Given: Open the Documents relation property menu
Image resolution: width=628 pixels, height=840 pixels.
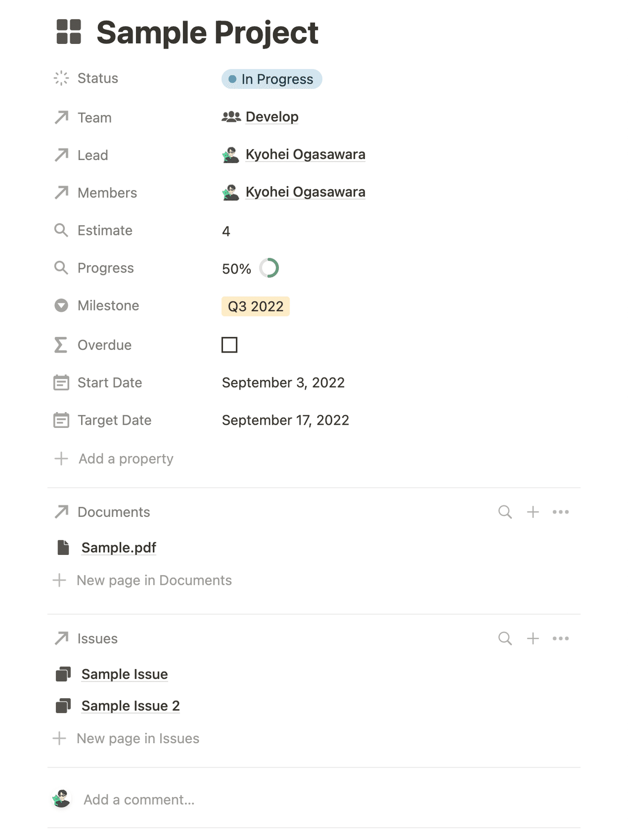Looking at the screenshot, I should click(x=103, y=512).
